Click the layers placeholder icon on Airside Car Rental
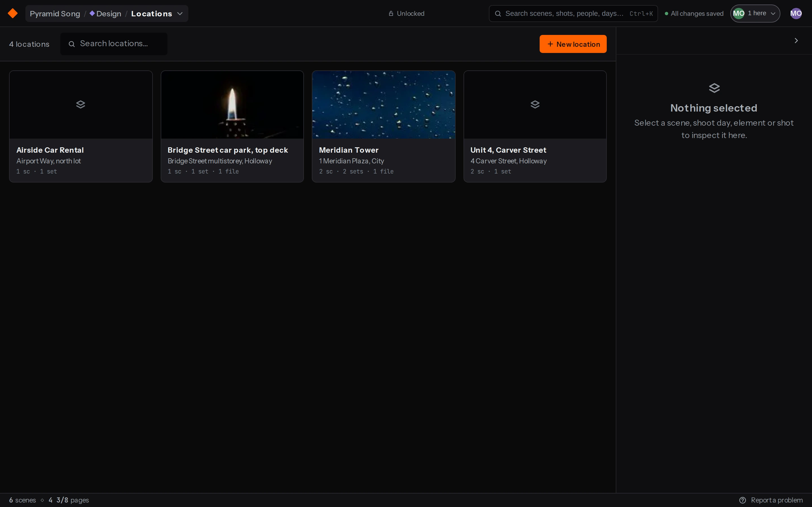The image size is (812, 507). pos(81,104)
